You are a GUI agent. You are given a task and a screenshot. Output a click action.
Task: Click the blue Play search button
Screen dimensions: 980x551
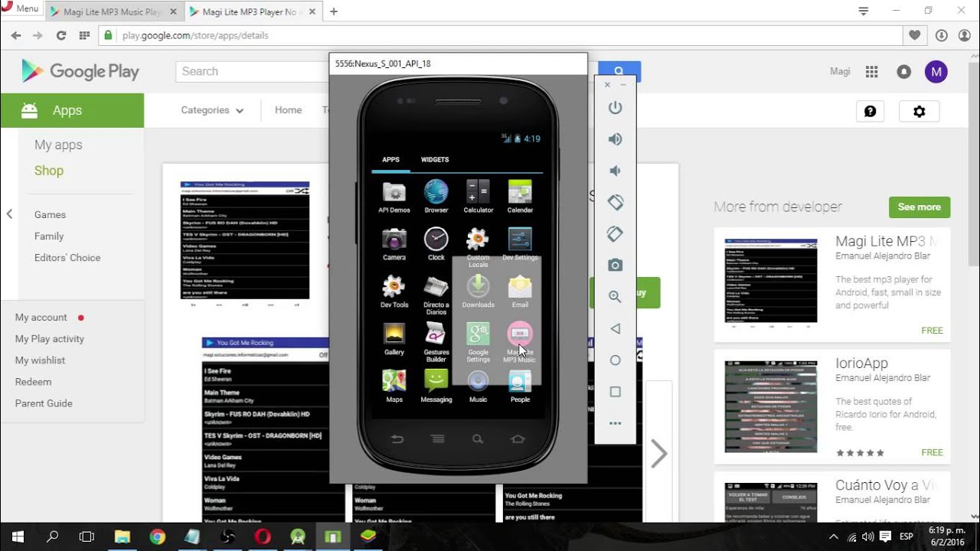[x=619, y=71]
